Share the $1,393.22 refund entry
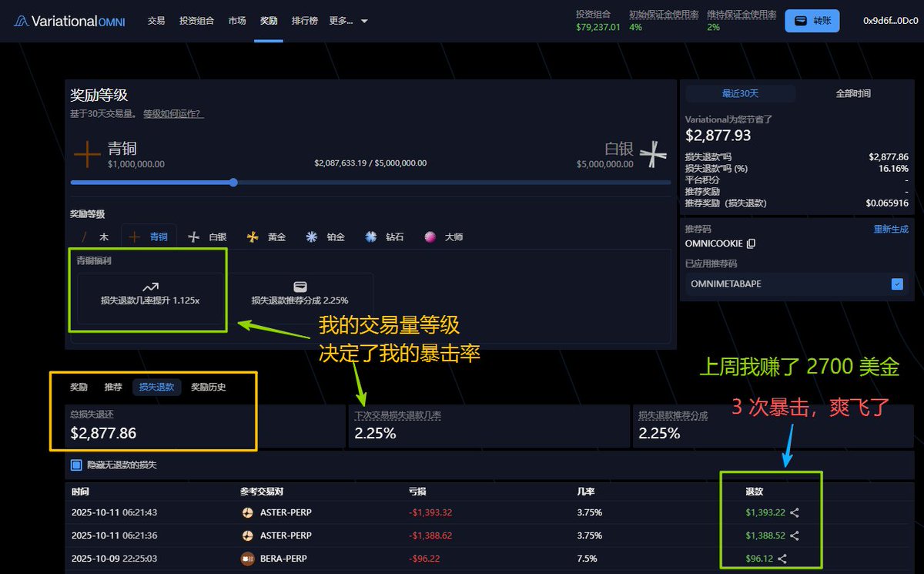The height and width of the screenshot is (574, 924). pos(795,512)
